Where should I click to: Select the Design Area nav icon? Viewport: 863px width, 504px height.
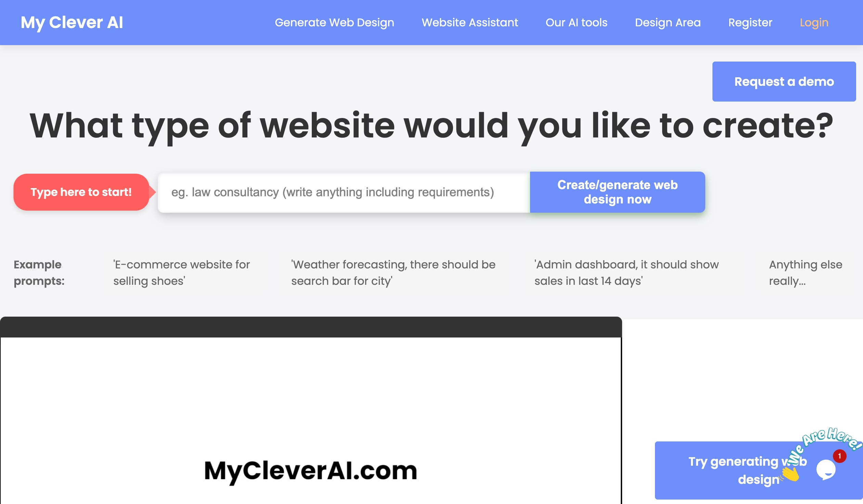point(668,23)
